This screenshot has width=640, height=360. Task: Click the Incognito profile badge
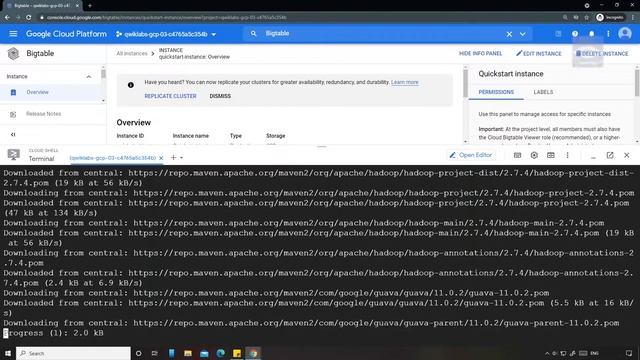pyautogui.click(x=610, y=18)
